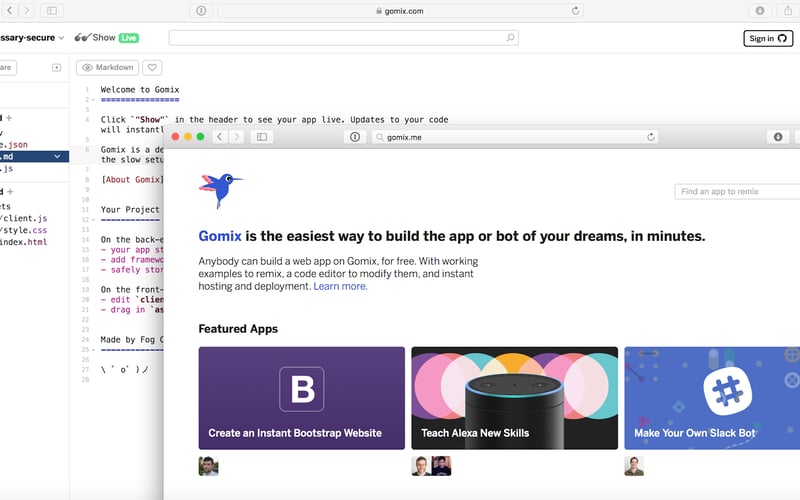Click the first avatar under Alexa card
The height and width of the screenshot is (500, 800).
pos(421,466)
